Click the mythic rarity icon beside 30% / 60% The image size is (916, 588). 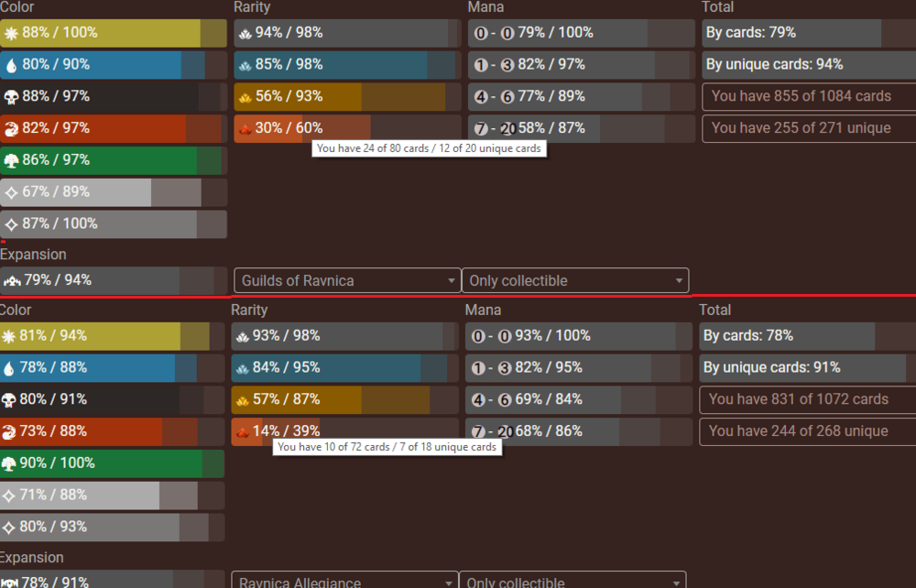pos(245,128)
